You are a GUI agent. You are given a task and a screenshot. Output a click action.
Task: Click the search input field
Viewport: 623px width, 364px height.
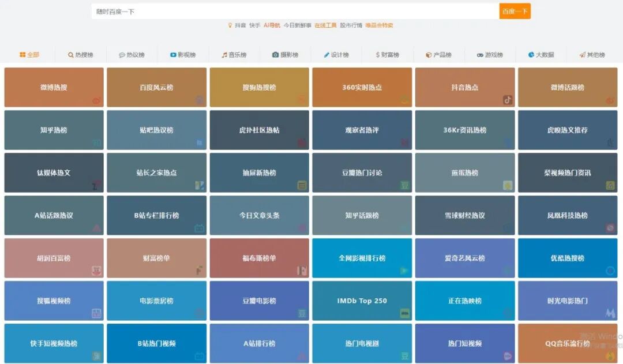[295, 12]
